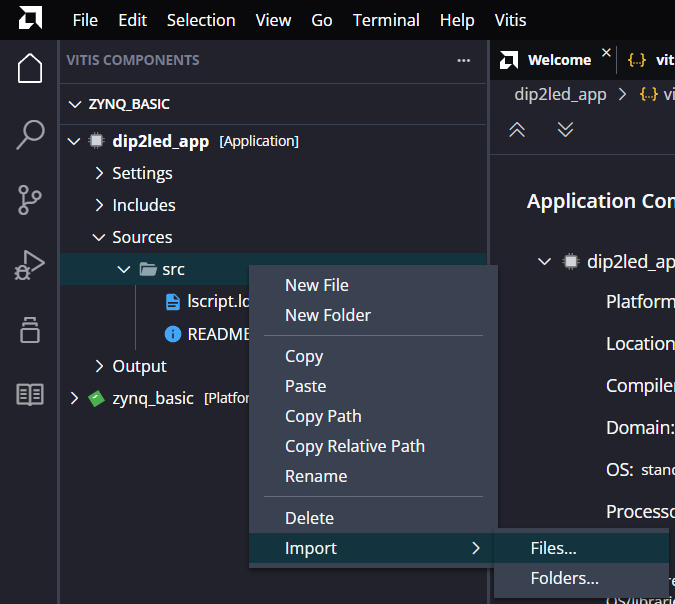
Task: Expand the Settings tree node
Action: click(99, 173)
